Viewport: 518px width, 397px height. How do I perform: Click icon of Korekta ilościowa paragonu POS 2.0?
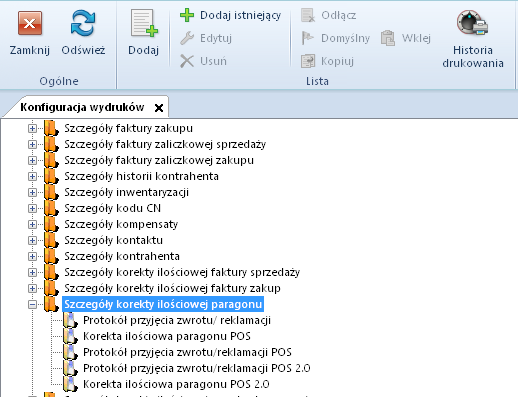tap(71, 384)
